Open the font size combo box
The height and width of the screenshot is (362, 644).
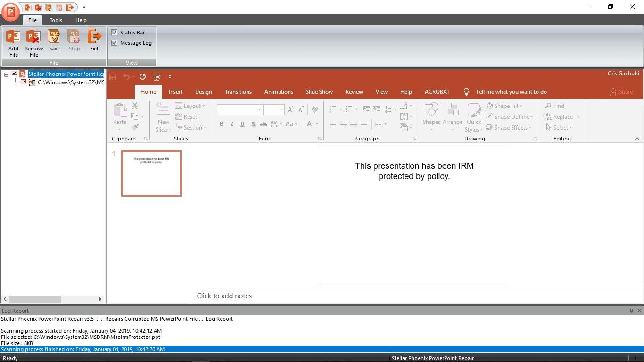click(x=273, y=110)
